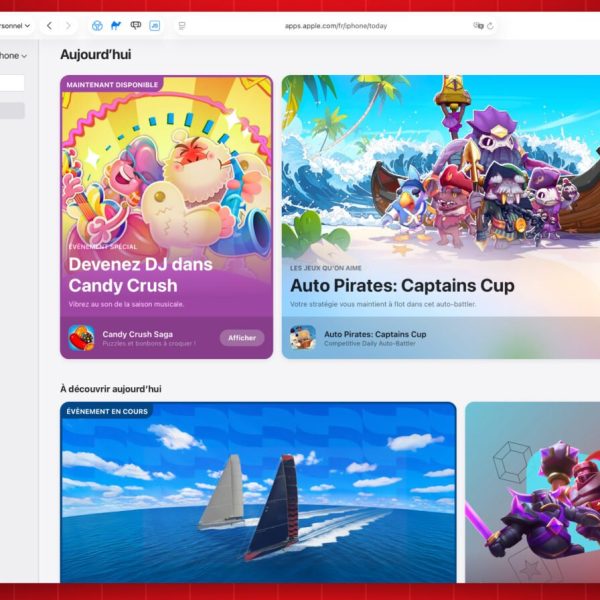The width and height of the screenshot is (600, 600).
Task: Click the 'LES JEUX QU'ON AIME' label
Action: pyautogui.click(x=326, y=268)
